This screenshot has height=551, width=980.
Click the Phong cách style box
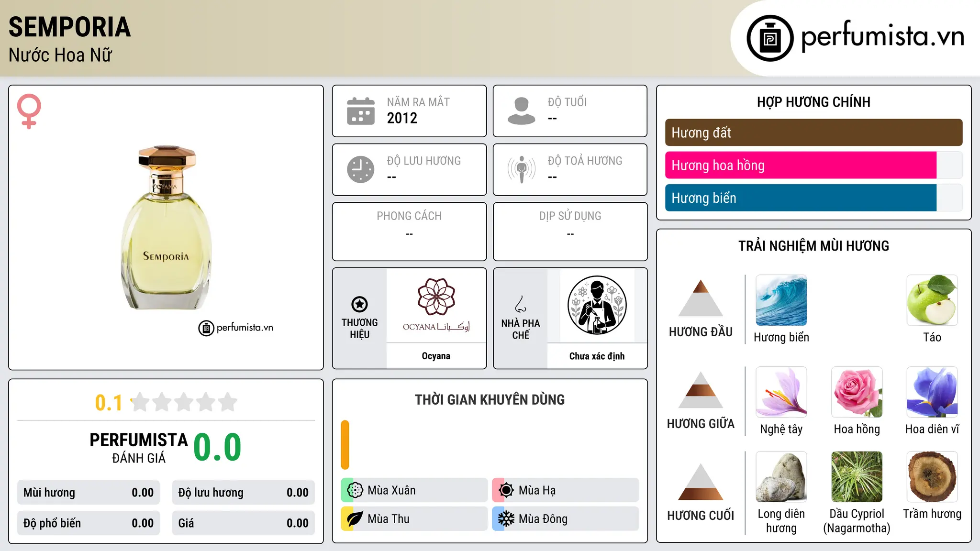(409, 231)
